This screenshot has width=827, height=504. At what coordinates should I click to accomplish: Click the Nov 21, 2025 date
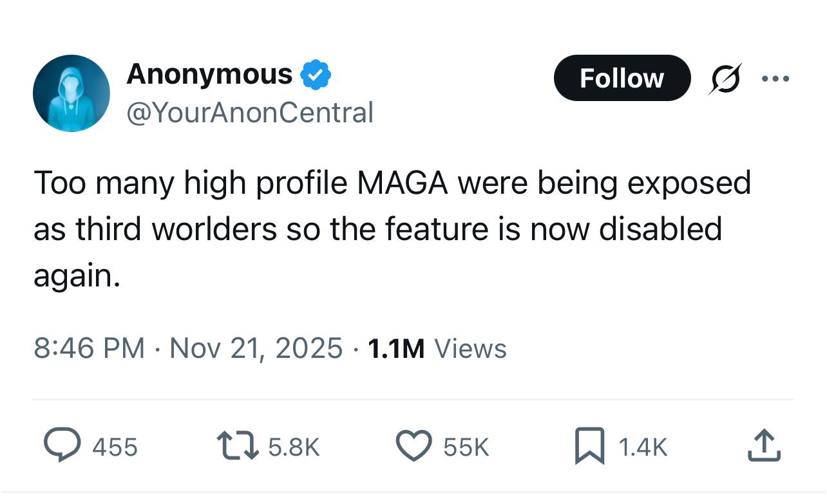coord(256,348)
